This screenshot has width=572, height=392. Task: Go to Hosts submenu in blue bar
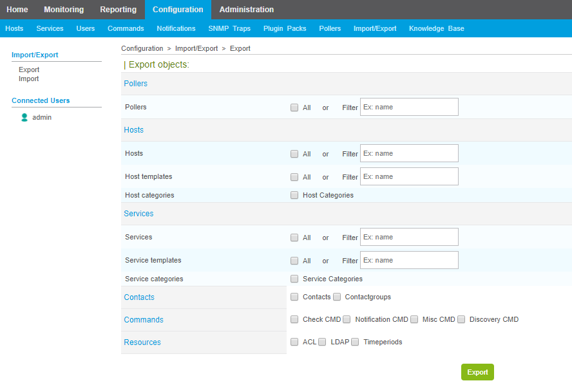point(14,28)
